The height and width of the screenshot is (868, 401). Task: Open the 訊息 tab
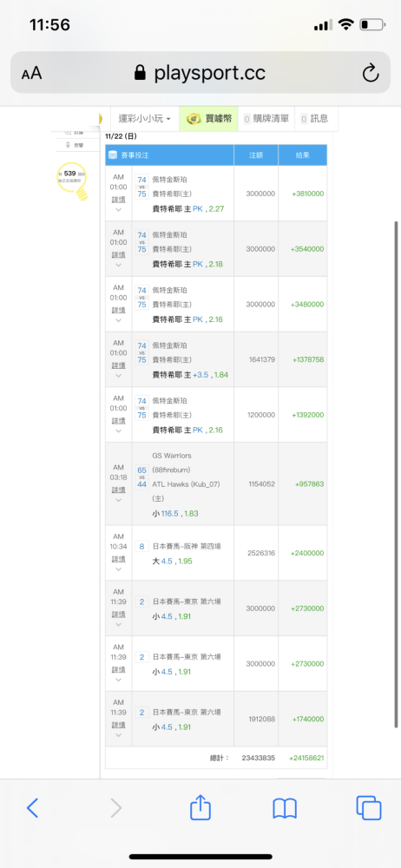(314, 118)
